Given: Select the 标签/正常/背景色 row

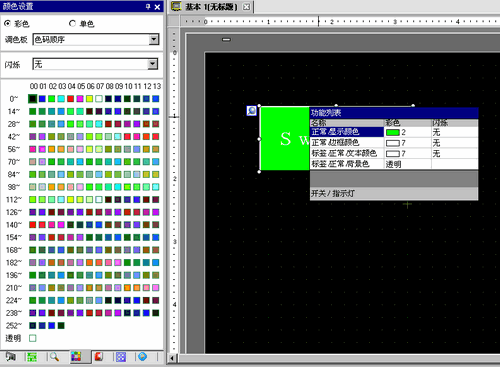Looking at the screenshot, I should pos(394,164).
